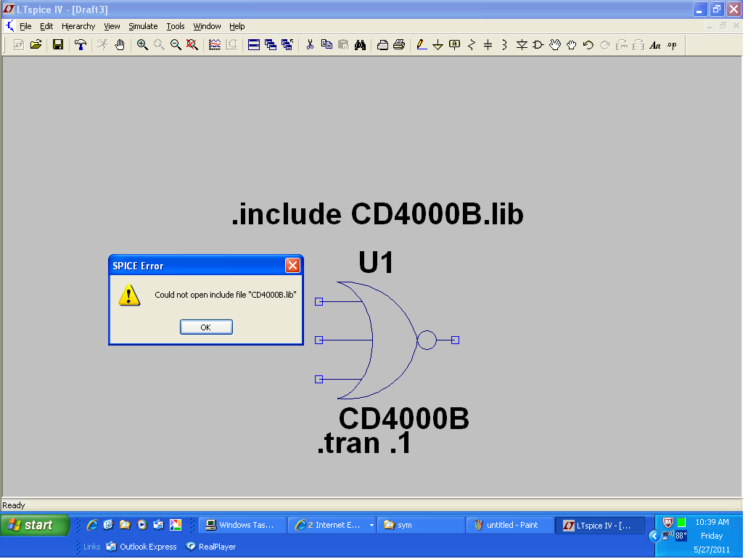Open the View menu
756x559 pixels.
point(112,26)
